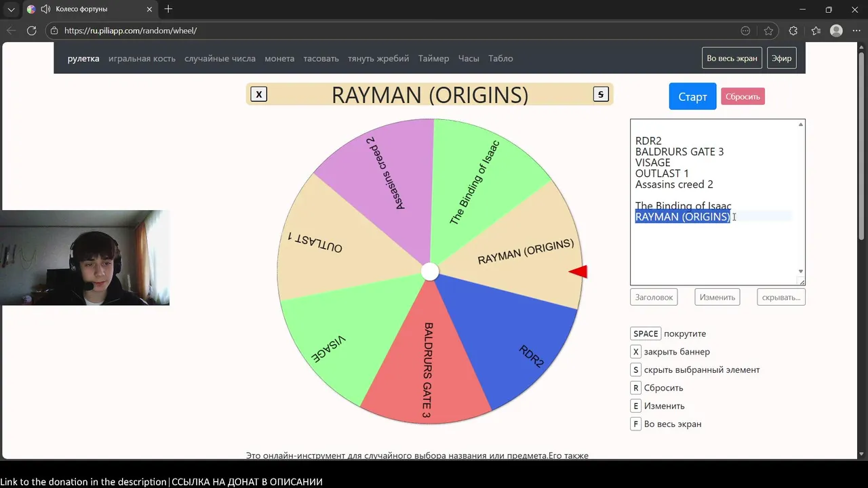Open the Табло page
This screenshot has width=868, height=488.
click(x=500, y=58)
